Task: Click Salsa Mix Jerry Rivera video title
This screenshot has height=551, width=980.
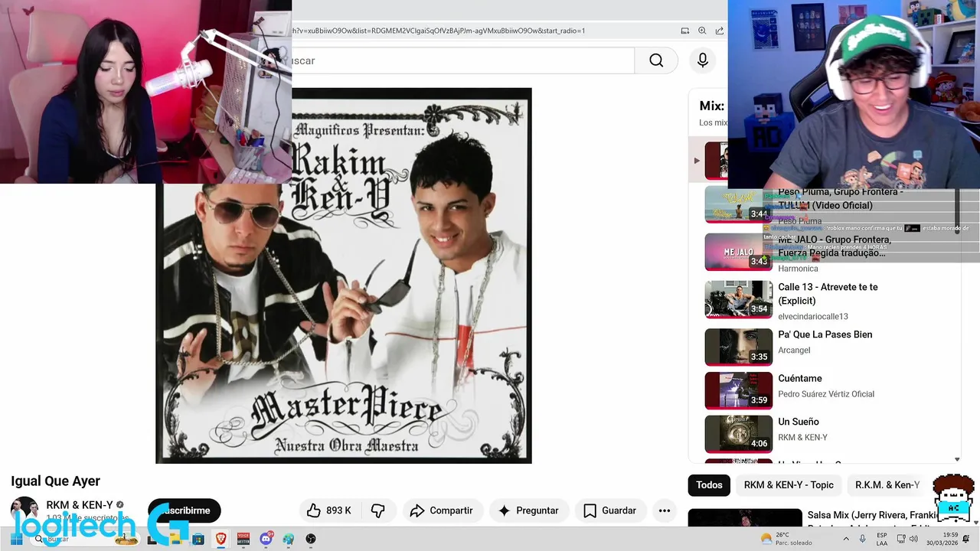Action: [871, 516]
